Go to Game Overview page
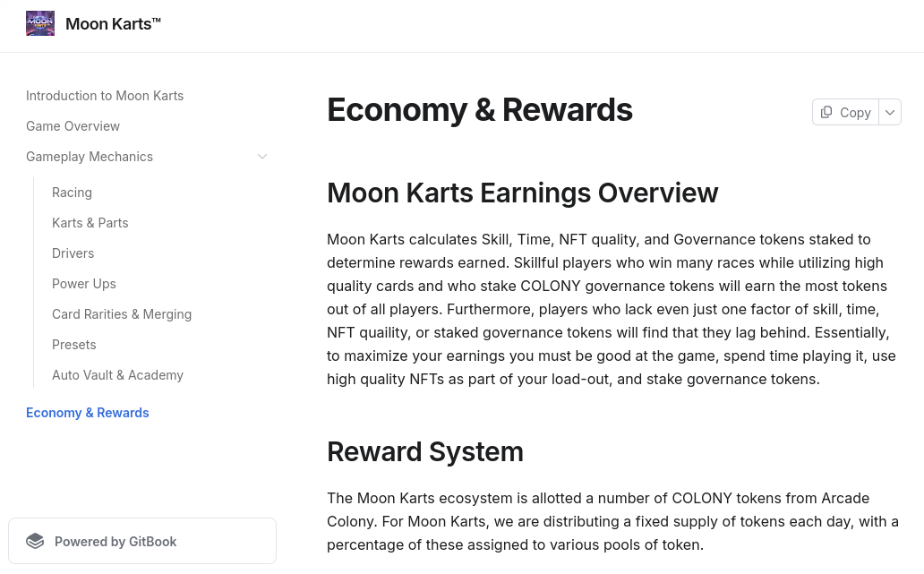Screen dimensions: 924x574 pyautogui.click(x=73, y=126)
